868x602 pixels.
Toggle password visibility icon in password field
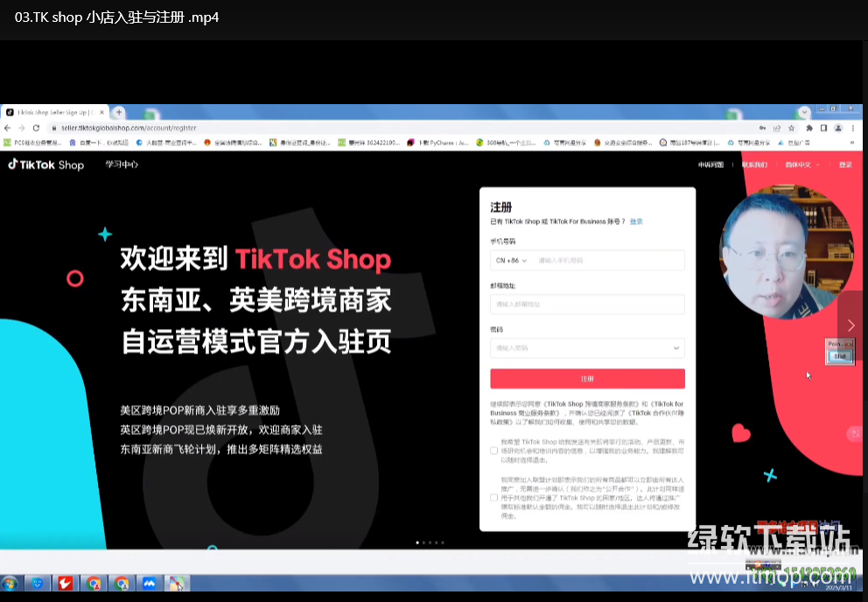[x=676, y=348]
